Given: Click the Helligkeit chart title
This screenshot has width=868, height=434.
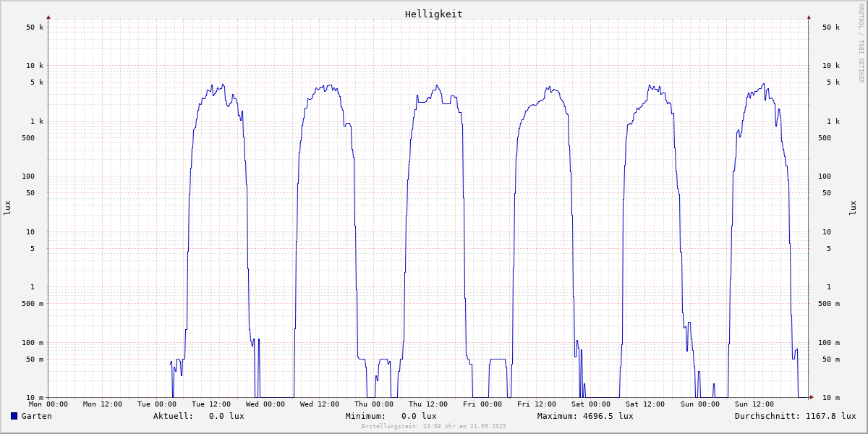Looking at the screenshot, I should coord(433,14).
